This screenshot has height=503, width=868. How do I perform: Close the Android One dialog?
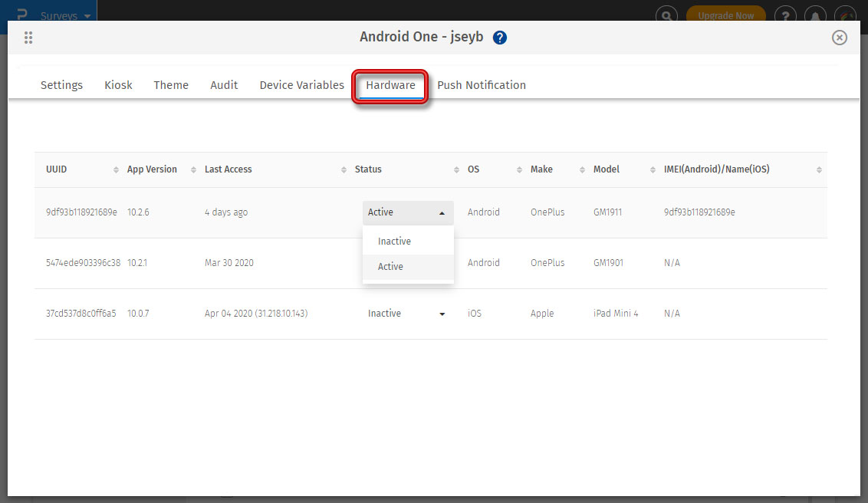coord(840,38)
